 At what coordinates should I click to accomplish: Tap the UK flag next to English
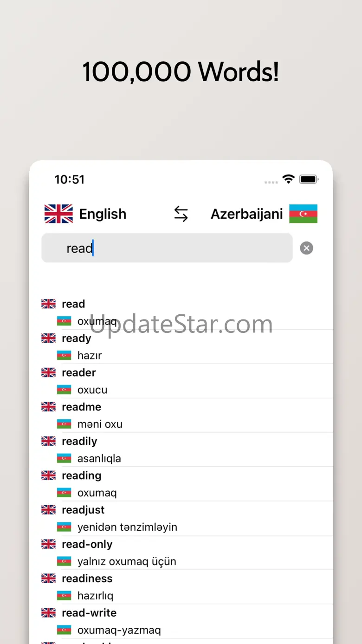click(58, 214)
